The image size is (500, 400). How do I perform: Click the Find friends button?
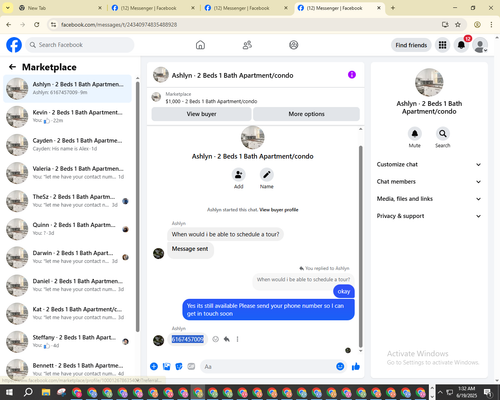411,45
